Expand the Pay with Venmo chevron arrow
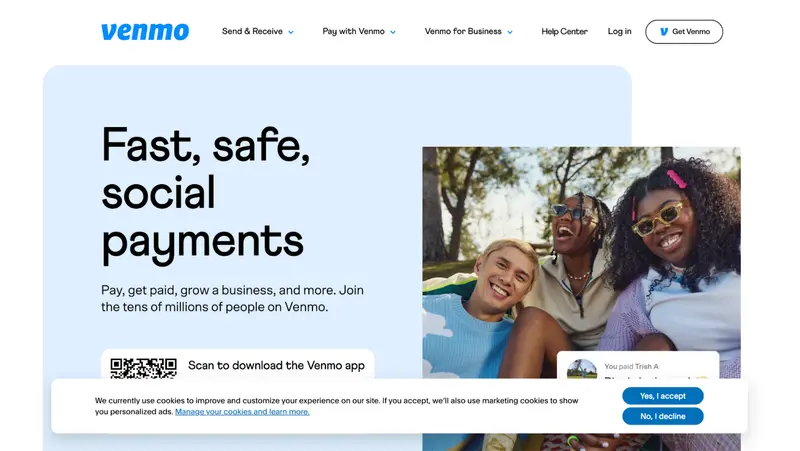 (x=393, y=32)
